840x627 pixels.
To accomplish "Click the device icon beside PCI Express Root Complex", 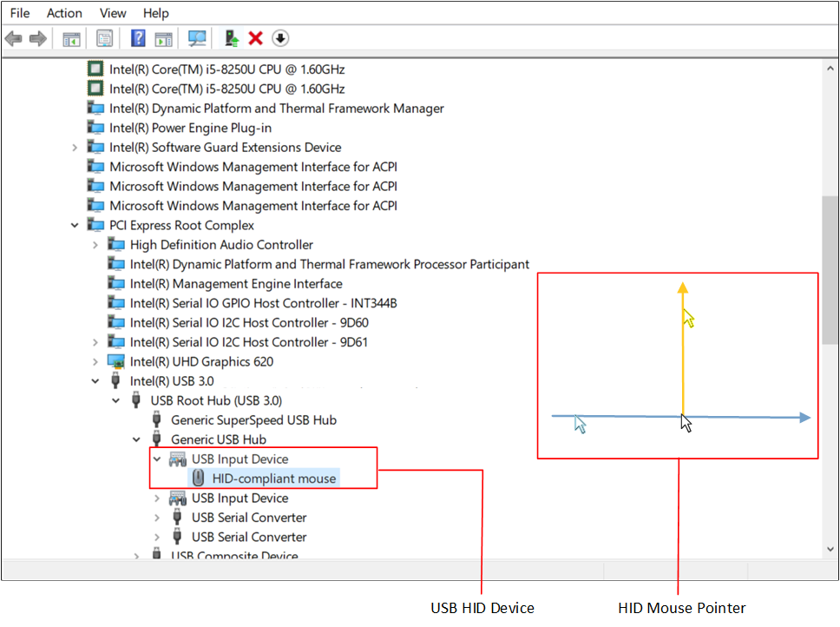I will click(96, 225).
